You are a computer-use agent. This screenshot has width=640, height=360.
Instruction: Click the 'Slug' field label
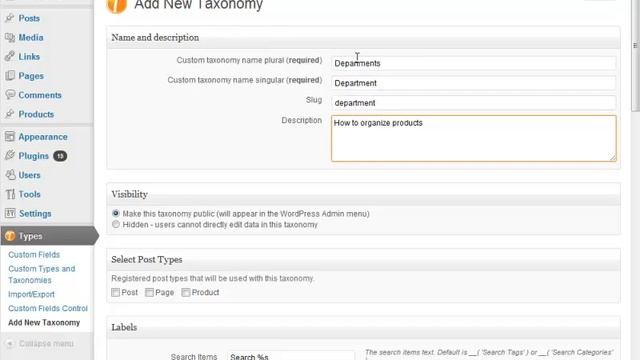point(314,100)
